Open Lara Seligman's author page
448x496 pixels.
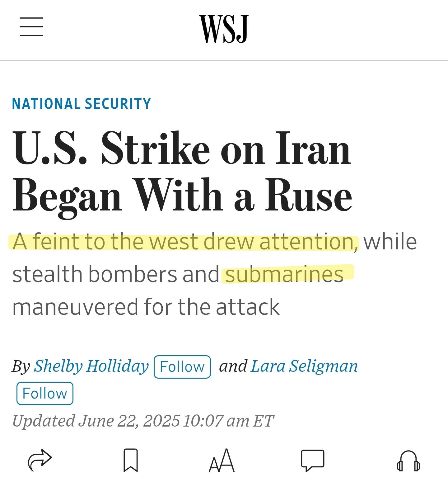(304, 366)
